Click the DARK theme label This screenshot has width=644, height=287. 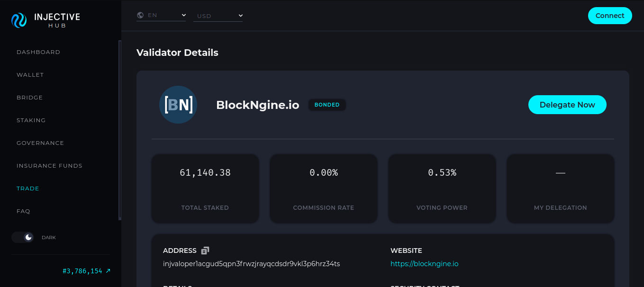49,237
